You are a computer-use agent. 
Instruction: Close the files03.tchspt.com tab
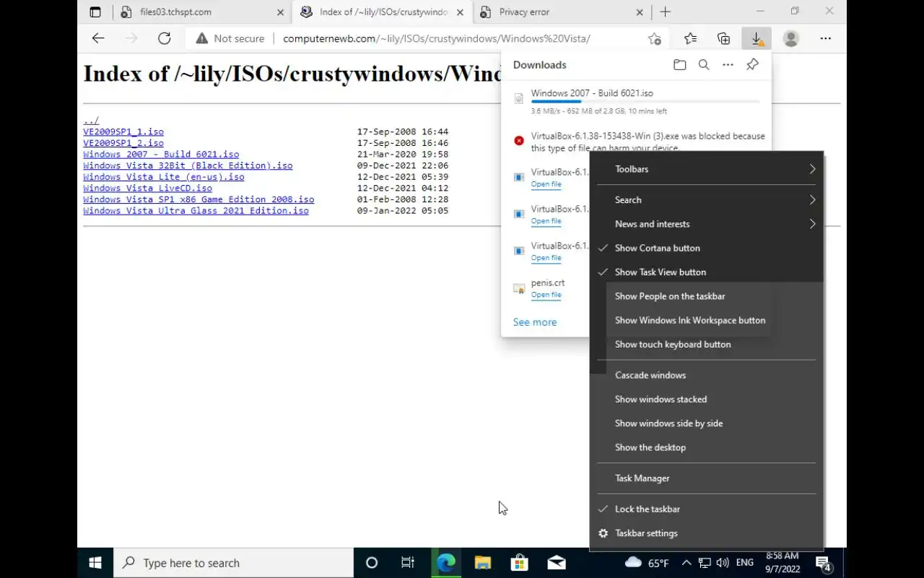[x=280, y=12]
